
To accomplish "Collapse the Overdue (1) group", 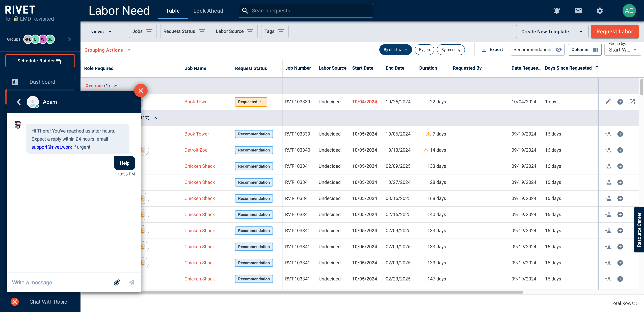I will click(116, 86).
